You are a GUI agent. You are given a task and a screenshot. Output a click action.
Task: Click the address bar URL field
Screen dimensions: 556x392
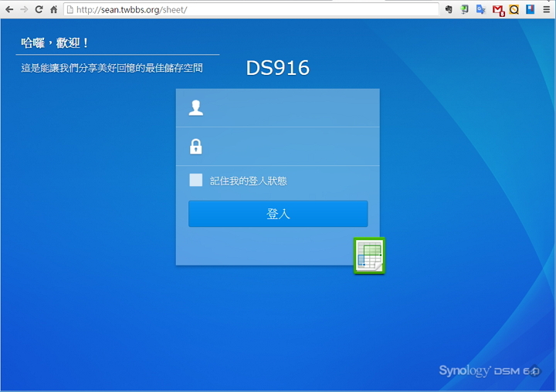[x=251, y=9]
